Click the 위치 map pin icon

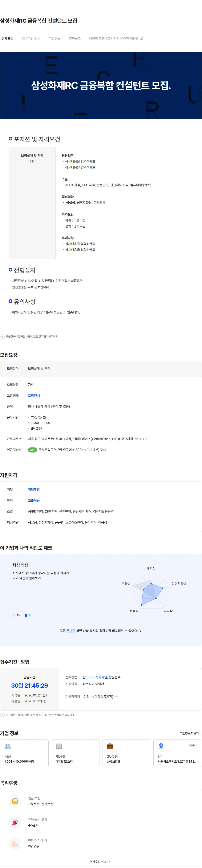pyautogui.click(x=161, y=746)
